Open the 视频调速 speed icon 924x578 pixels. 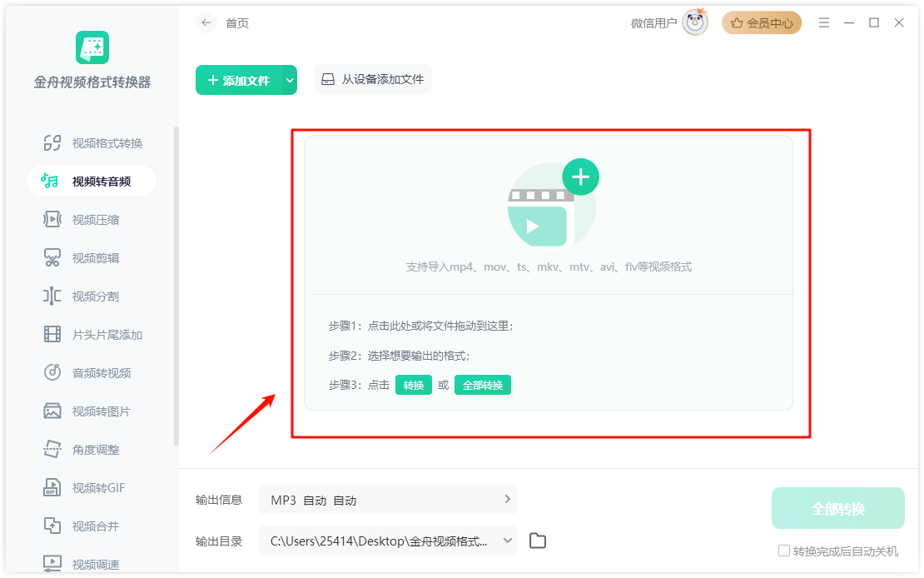pyautogui.click(x=52, y=563)
